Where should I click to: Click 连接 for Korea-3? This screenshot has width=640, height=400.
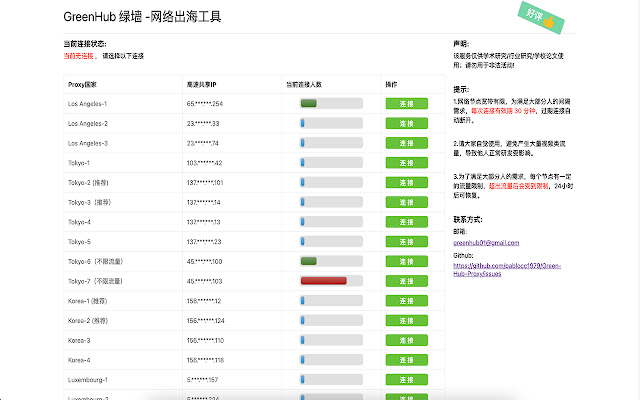[406, 340]
